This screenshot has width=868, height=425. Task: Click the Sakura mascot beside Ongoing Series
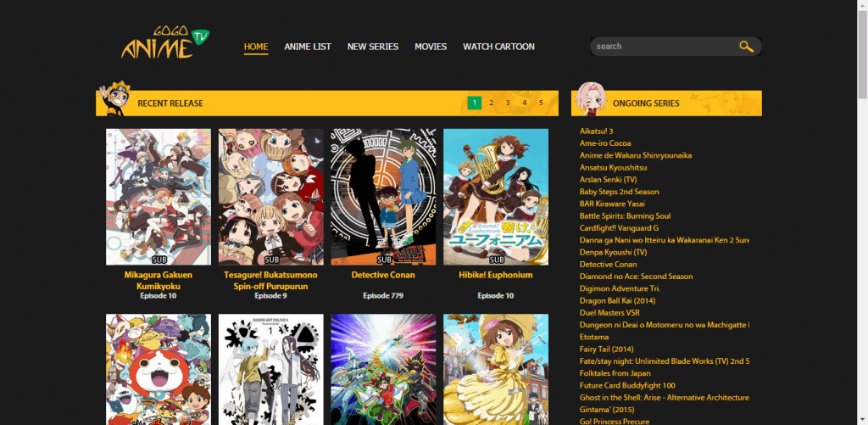588,98
